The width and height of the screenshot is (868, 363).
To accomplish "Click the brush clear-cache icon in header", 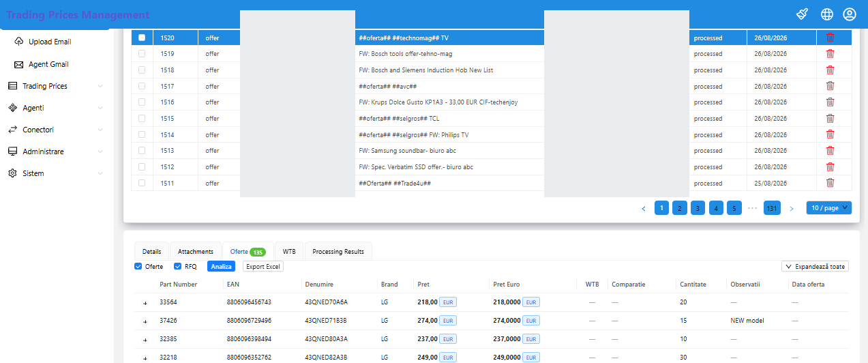I will [x=803, y=14].
